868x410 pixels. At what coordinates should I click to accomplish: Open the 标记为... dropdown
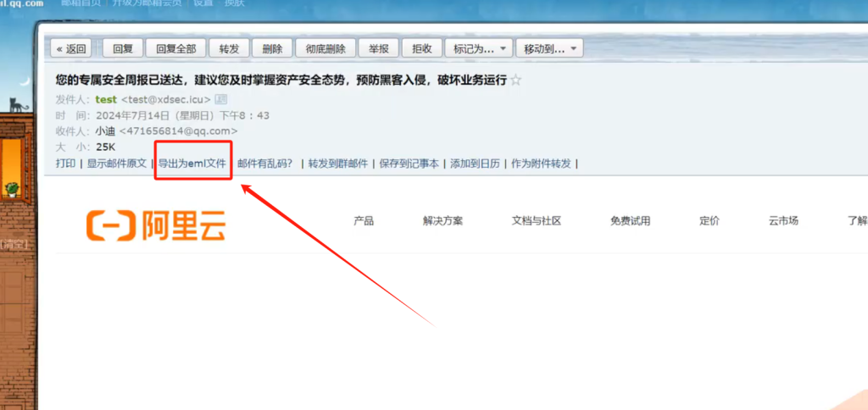[x=478, y=48]
